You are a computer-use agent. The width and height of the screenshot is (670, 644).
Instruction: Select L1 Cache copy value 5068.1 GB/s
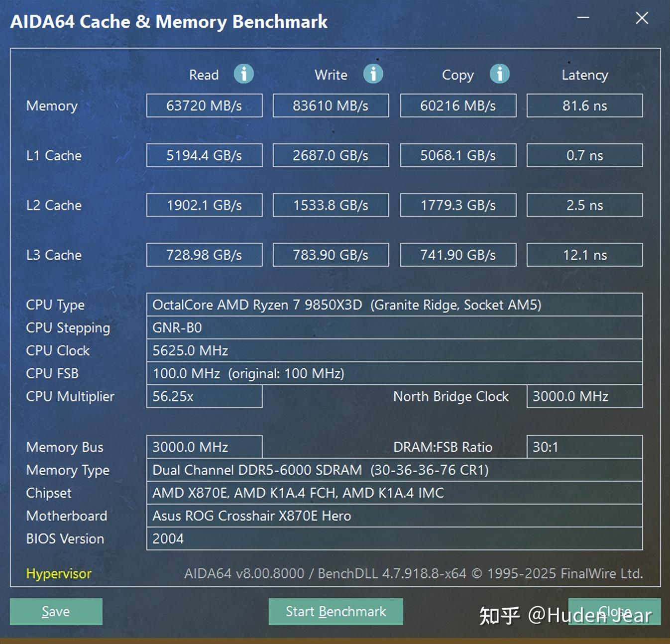[458, 155]
